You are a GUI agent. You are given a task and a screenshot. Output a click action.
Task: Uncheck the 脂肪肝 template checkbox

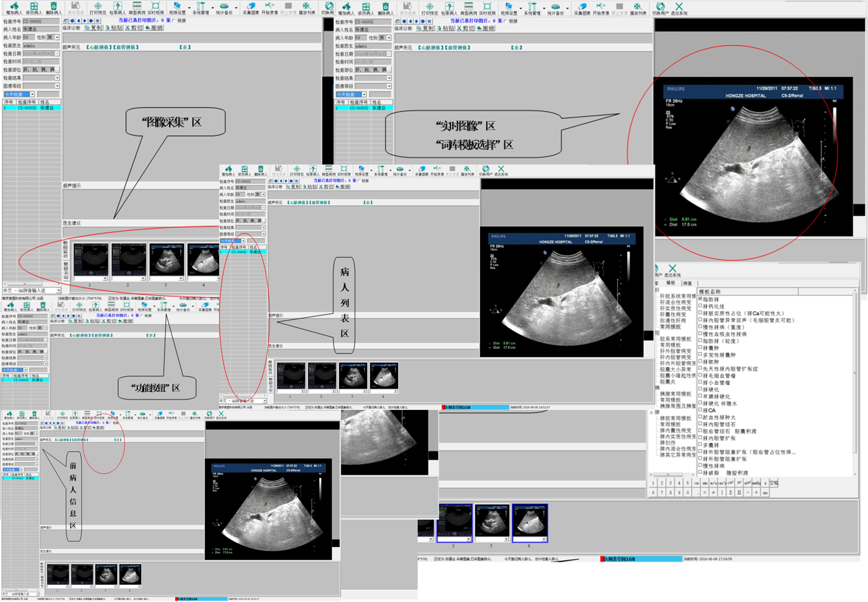[700, 299]
